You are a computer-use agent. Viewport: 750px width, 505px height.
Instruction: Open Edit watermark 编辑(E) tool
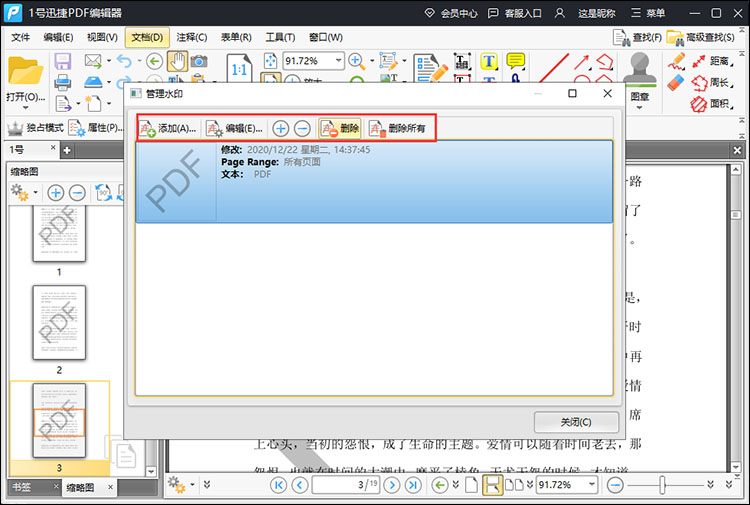tap(234, 128)
